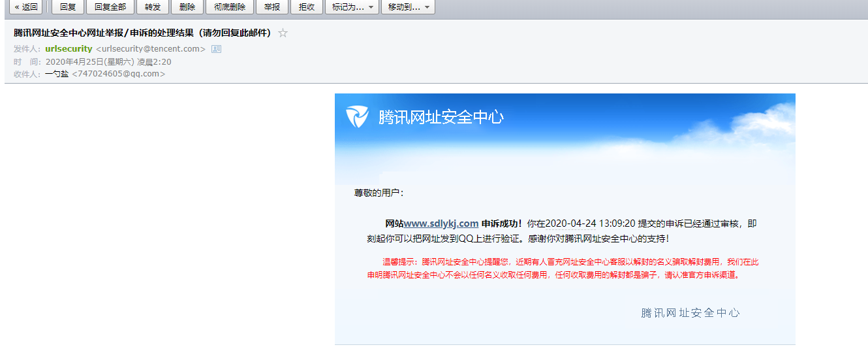Click the 尊敬的用户 greeting

tap(379, 193)
